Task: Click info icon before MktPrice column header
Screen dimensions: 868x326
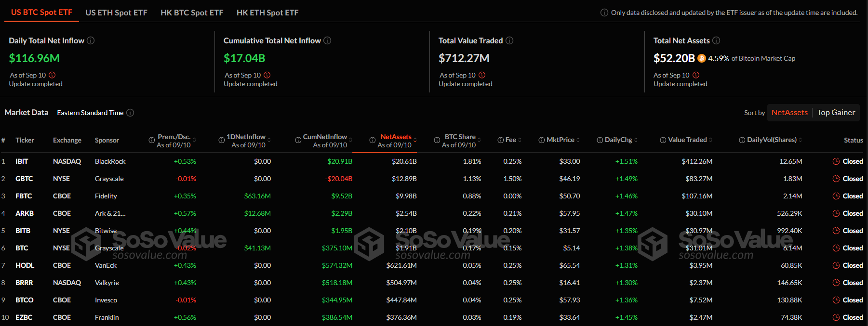Action: 541,140
